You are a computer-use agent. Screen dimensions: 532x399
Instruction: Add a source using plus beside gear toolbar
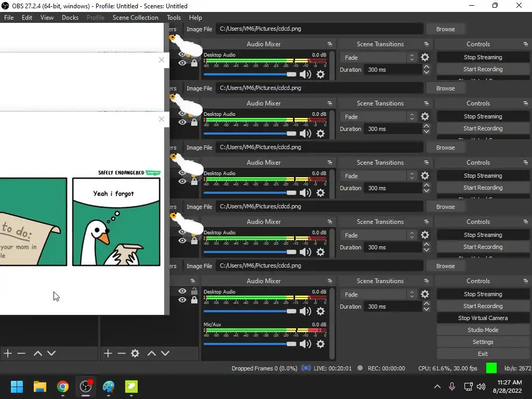(108, 353)
